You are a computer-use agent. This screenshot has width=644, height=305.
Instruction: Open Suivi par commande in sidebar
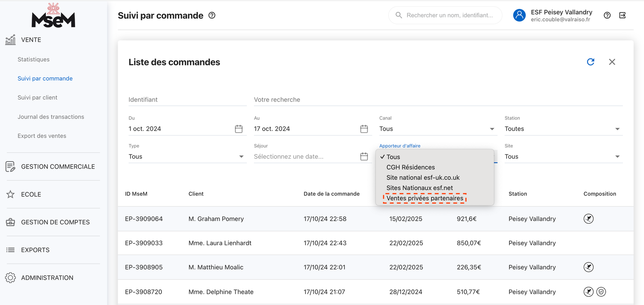(x=45, y=79)
